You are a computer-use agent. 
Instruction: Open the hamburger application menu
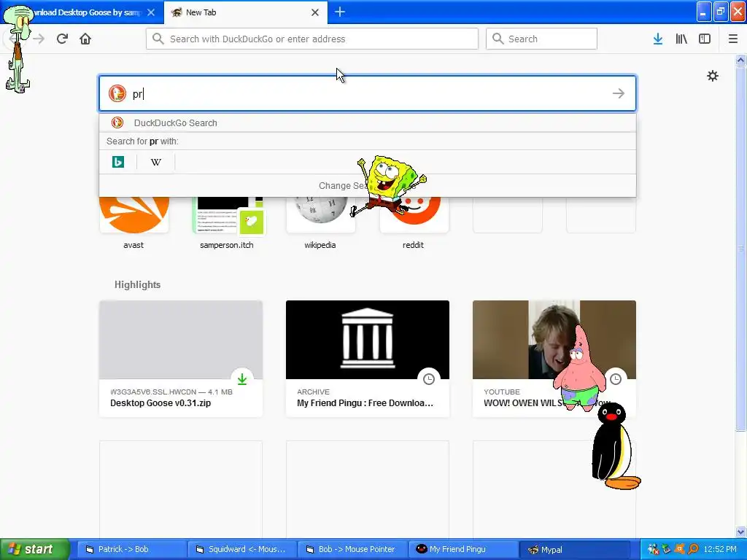coord(732,39)
